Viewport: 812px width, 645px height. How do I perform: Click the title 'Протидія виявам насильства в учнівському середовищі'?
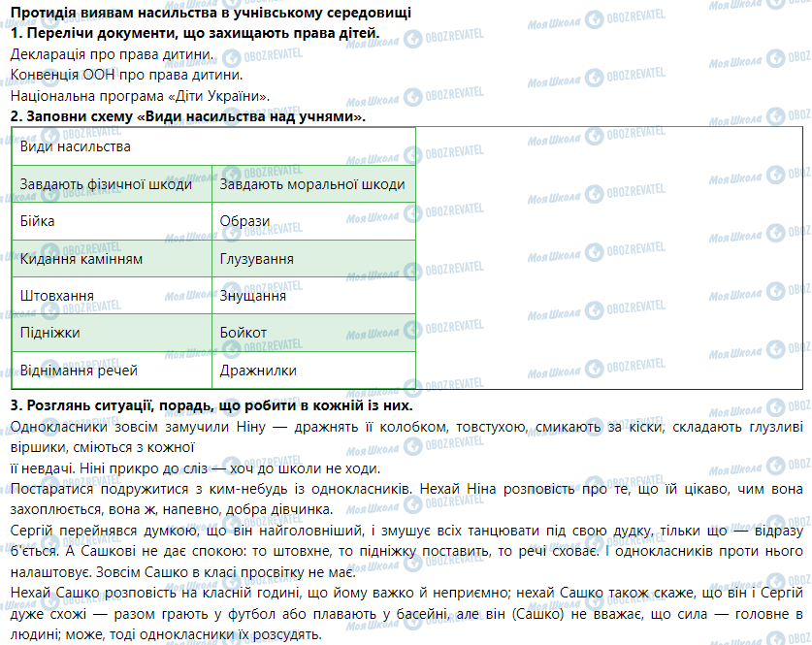(210, 13)
